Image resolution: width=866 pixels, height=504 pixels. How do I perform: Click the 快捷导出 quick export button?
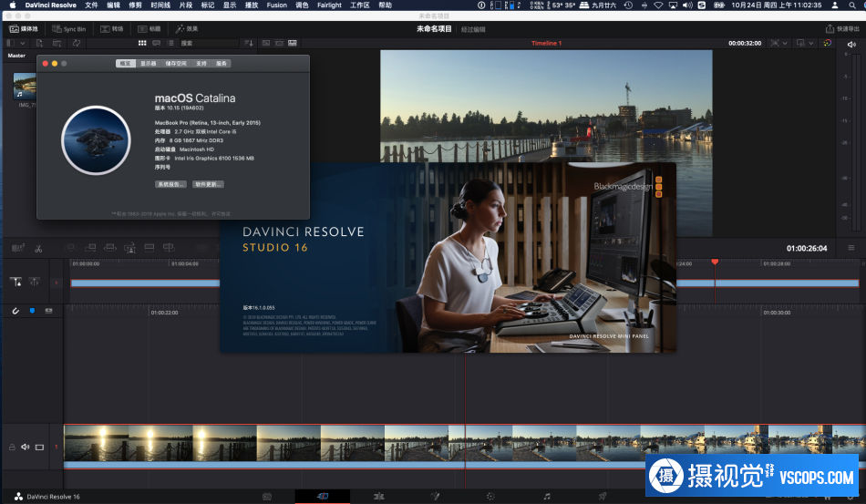842,28
